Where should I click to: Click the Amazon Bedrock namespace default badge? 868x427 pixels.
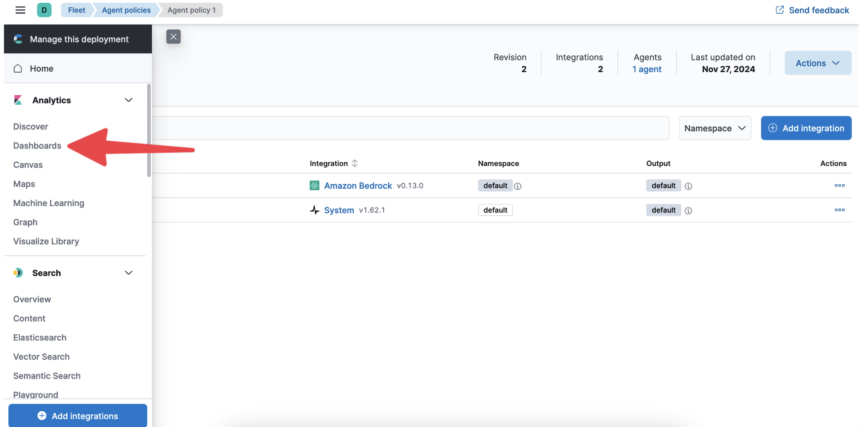pyautogui.click(x=495, y=186)
